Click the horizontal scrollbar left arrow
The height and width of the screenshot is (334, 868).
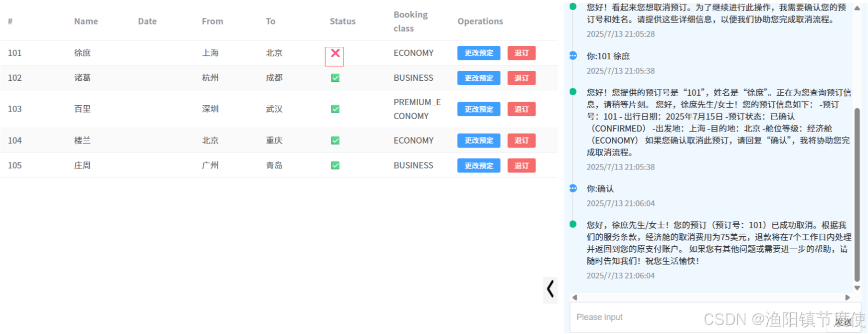(x=574, y=298)
